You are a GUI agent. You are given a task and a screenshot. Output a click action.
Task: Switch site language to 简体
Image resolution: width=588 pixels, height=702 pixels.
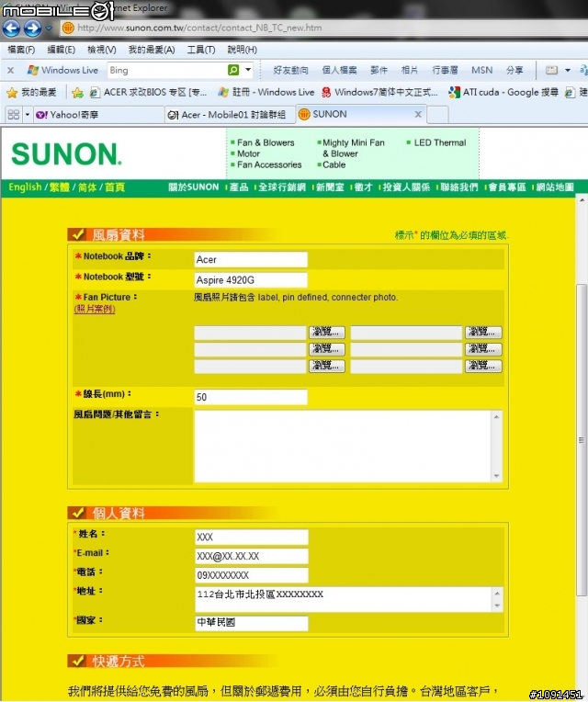coord(87,187)
